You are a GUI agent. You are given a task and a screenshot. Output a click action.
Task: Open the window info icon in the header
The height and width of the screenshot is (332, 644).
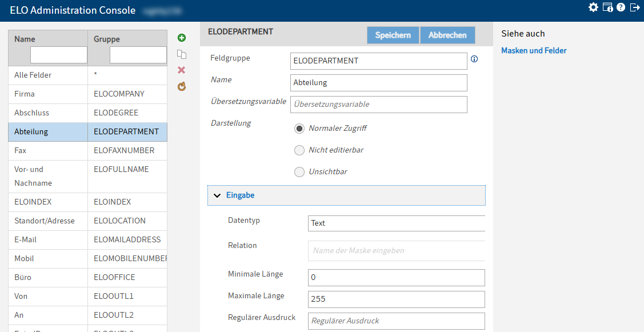pos(607,7)
